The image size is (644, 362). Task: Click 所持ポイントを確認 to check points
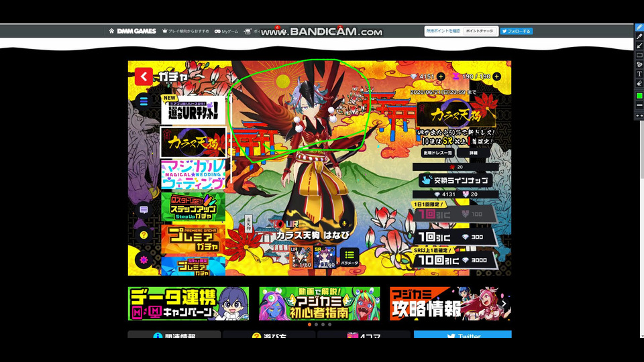point(443,32)
